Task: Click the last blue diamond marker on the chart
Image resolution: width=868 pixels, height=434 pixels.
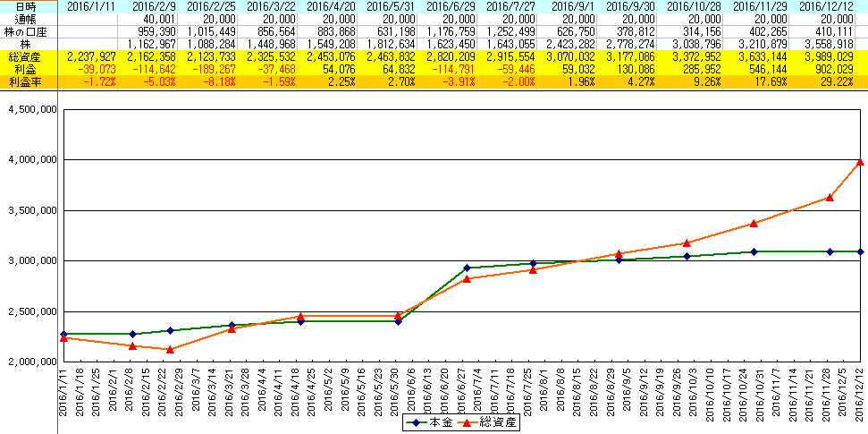Action: 859,251
